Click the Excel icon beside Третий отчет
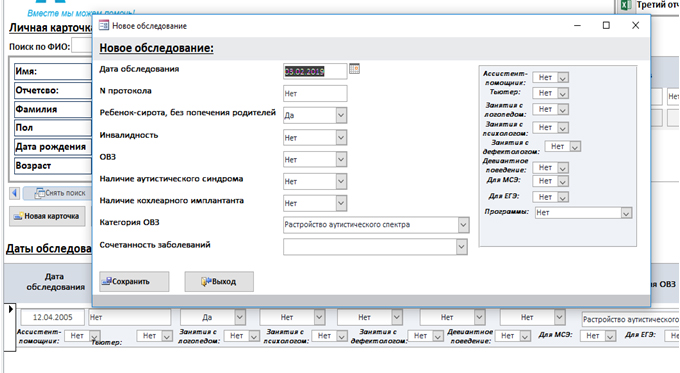This screenshot has width=680, height=373. [625, 5]
